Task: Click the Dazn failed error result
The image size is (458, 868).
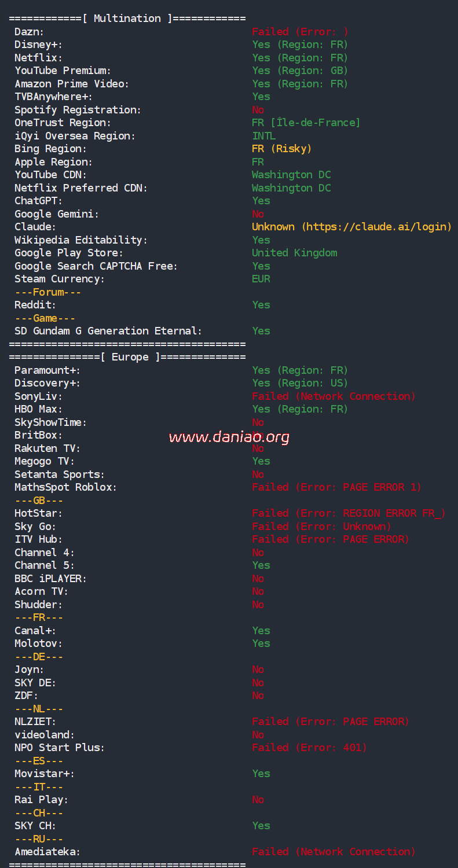Action: pos(300,32)
